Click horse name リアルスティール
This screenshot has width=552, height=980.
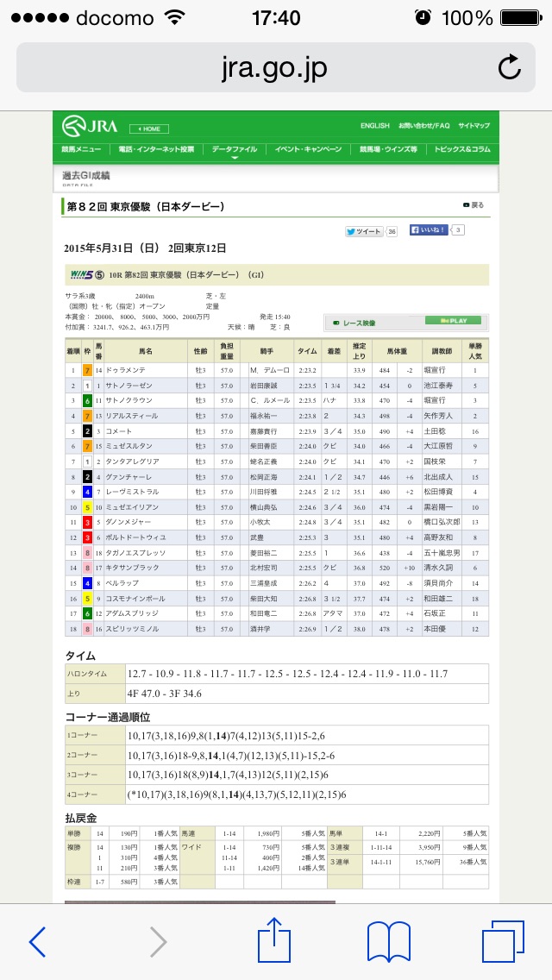(x=131, y=416)
